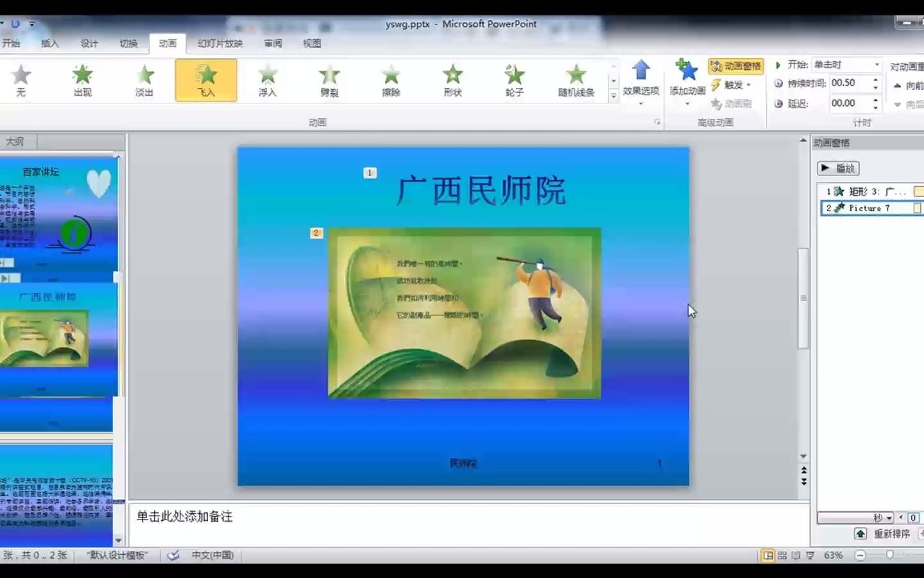The width and height of the screenshot is (924, 578).
Task: Apply the 随机线条 (Random Bars) animation
Action: (576, 80)
